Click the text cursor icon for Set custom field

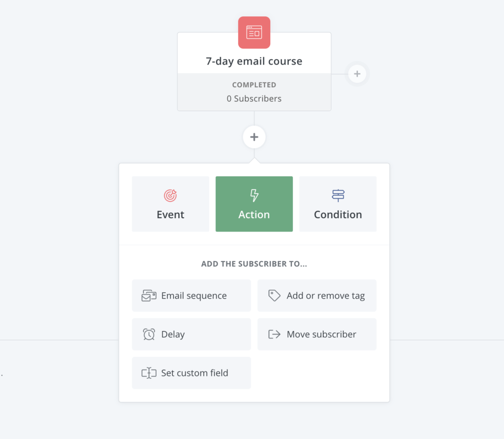point(149,372)
